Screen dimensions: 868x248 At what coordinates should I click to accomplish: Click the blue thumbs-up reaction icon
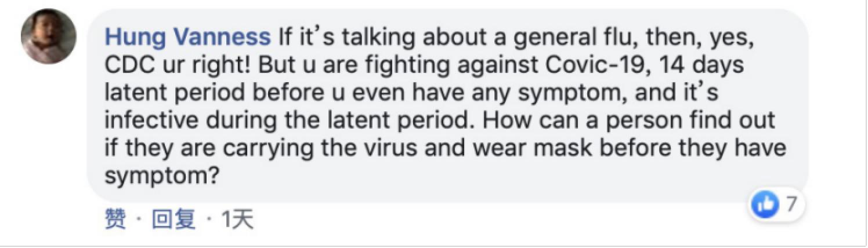(765, 204)
